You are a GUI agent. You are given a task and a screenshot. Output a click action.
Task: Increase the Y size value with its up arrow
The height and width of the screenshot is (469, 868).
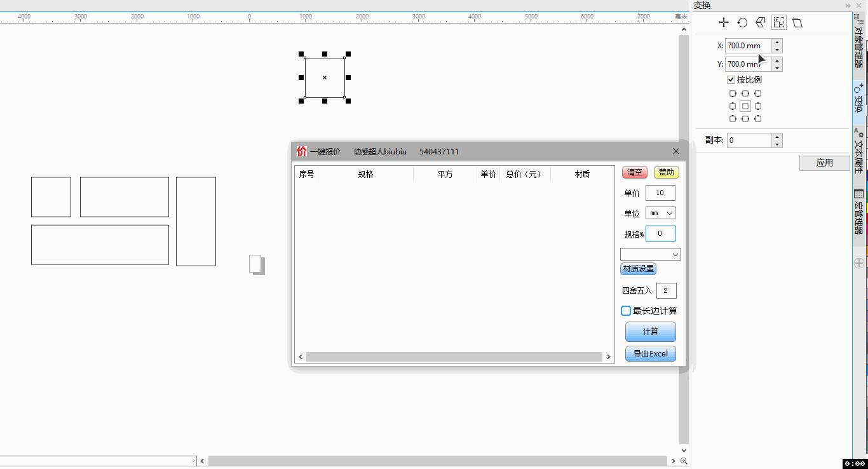[777, 61]
